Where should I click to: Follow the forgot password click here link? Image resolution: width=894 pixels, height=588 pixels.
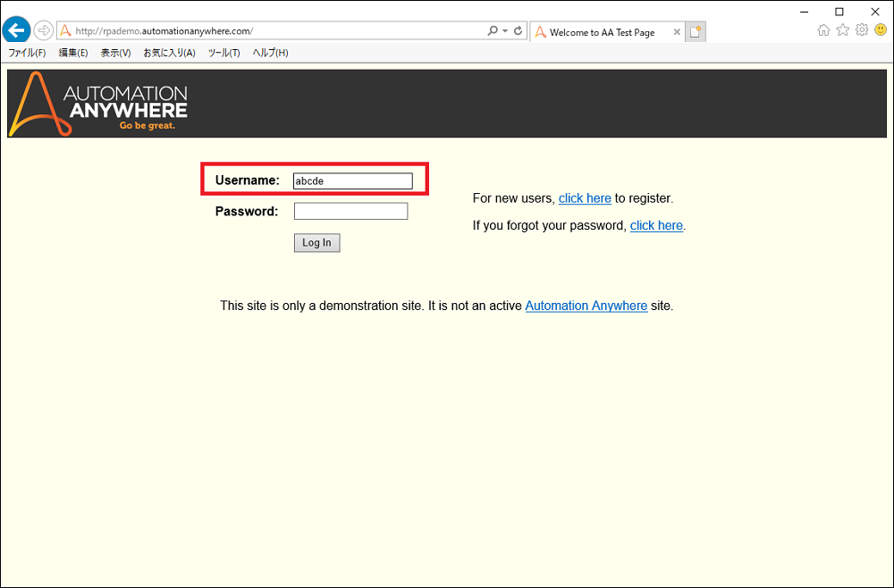pyautogui.click(x=656, y=225)
